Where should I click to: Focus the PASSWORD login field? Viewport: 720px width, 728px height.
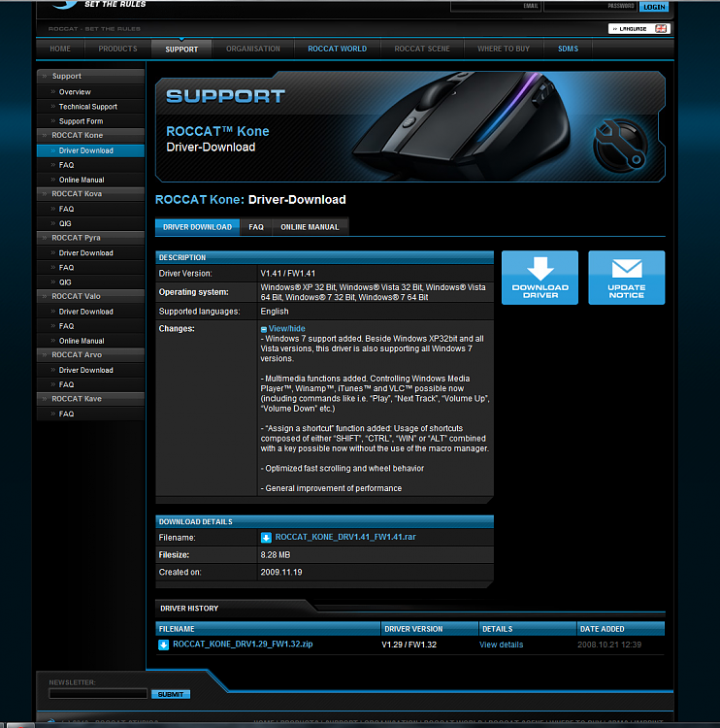[x=591, y=7]
